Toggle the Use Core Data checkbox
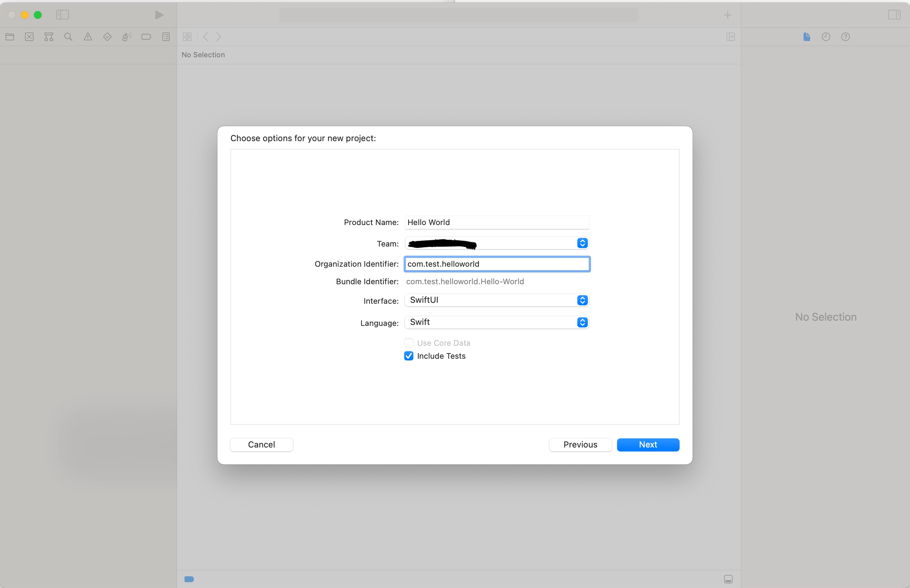The height and width of the screenshot is (588, 910). pyautogui.click(x=409, y=343)
